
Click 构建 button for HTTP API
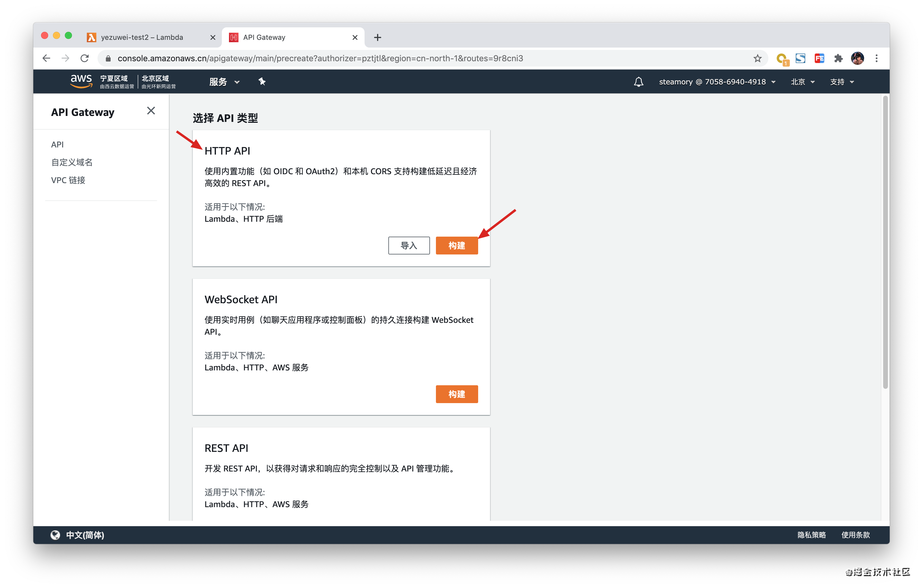456,245
